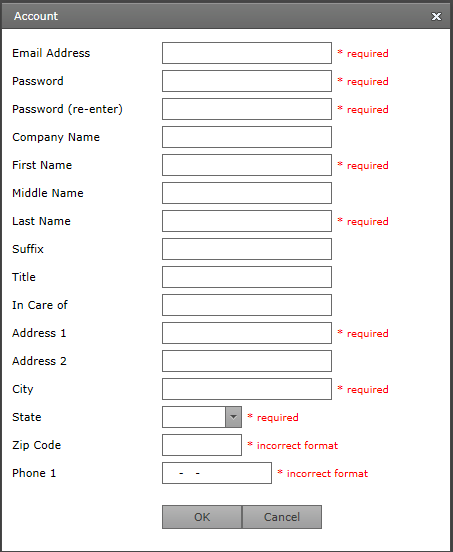
Task: Select the Address 1 input
Action: (x=247, y=333)
